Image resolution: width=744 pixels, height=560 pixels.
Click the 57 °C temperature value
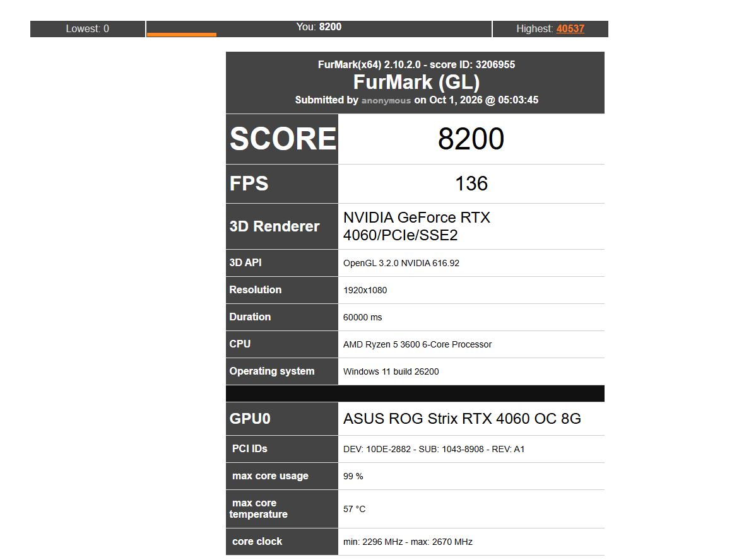pos(355,509)
